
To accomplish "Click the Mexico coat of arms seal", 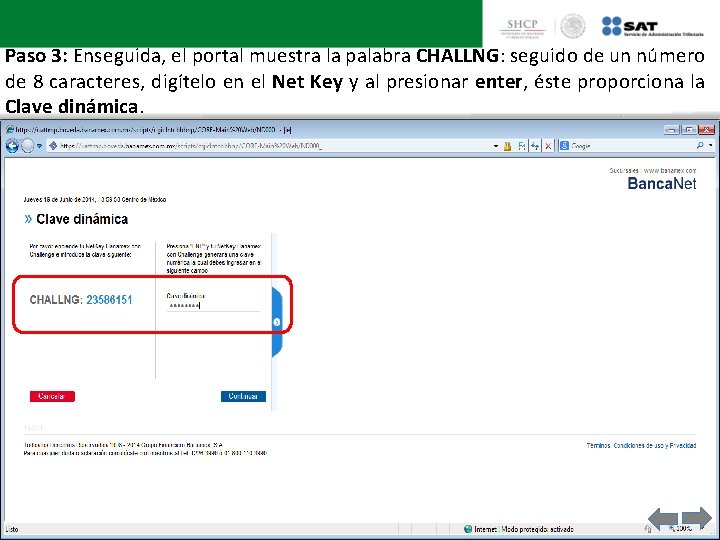I will pyautogui.click(x=573, y=26).
